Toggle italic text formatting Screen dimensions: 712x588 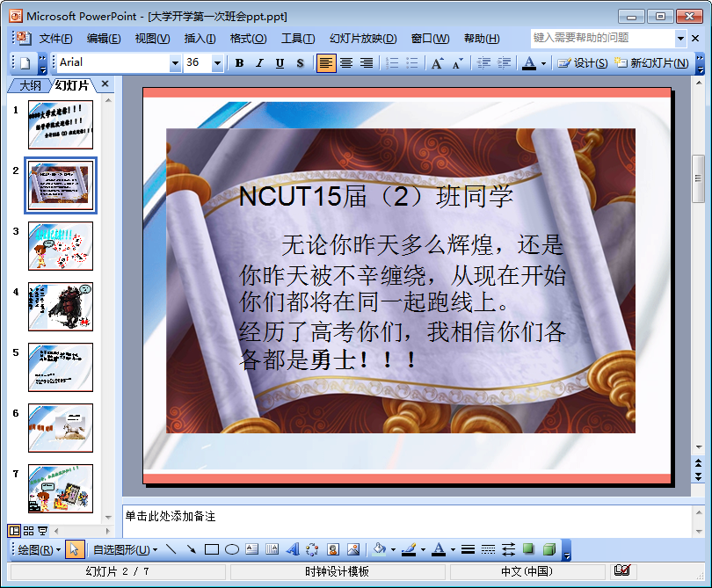click(x=259, y=63)
